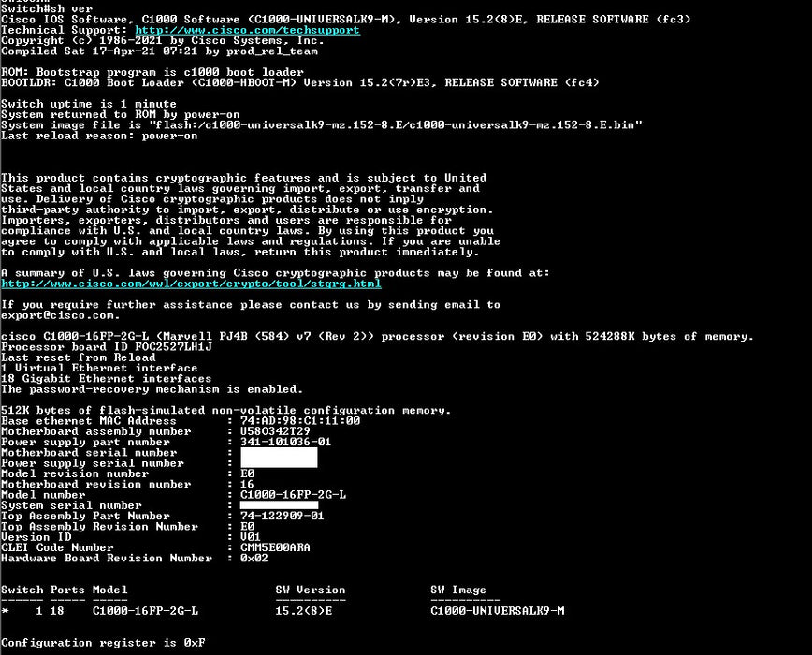
Task: Click the 'System serial number' label
Action: pyautogui.click(x=71, y=506)
